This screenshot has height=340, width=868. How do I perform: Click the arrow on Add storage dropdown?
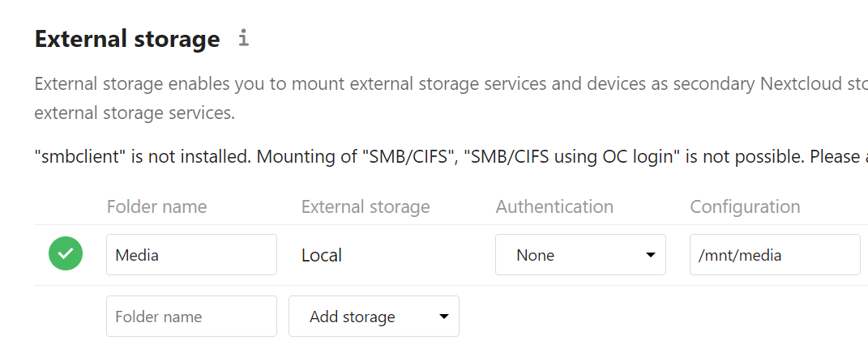[x=443, y=317]
